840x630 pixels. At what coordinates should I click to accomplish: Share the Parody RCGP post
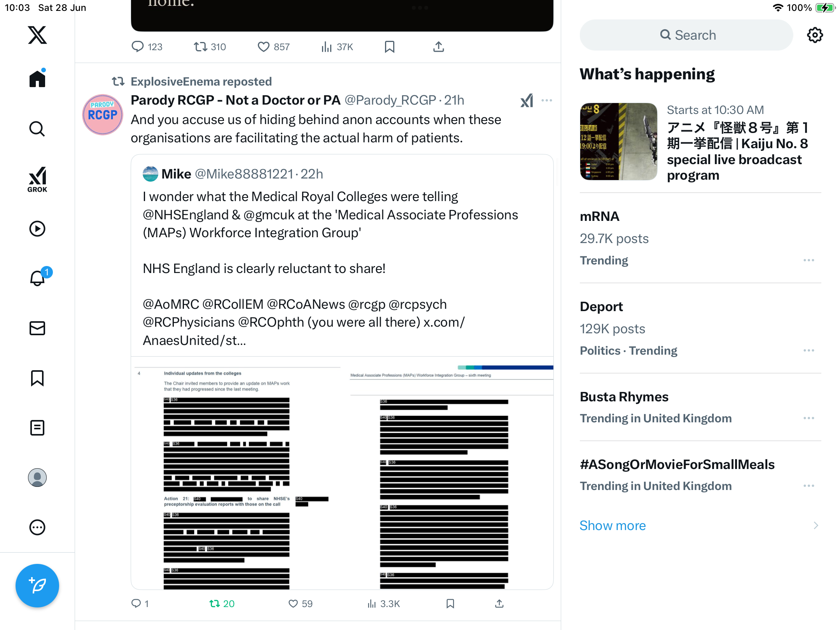click(x=499, y=604)
